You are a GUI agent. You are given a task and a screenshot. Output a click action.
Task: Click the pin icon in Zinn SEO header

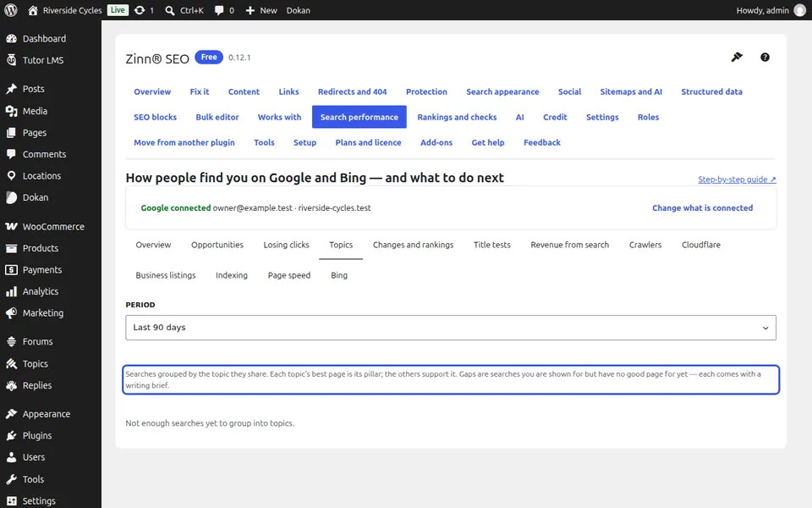click(737, 57)
